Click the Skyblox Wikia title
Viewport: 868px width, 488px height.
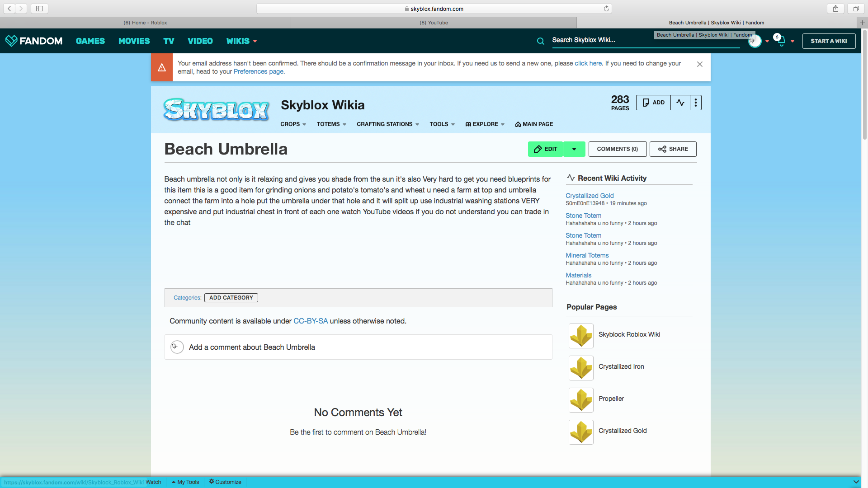322,105
